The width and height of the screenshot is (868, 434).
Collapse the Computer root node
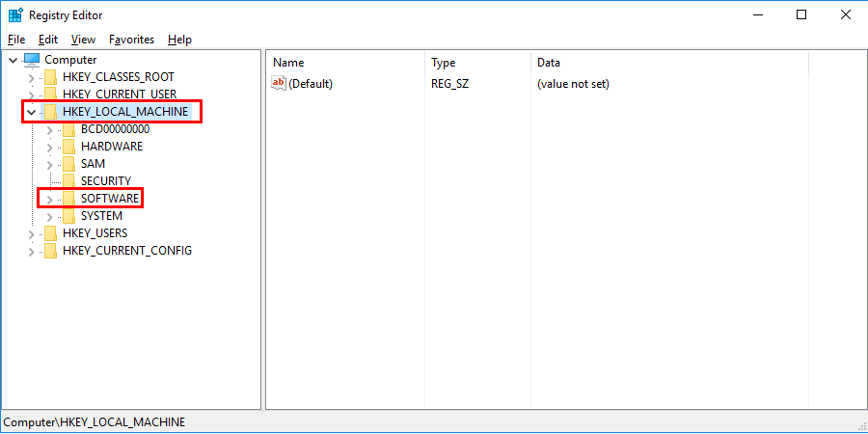pyautogui.click(x=14, y=60)
